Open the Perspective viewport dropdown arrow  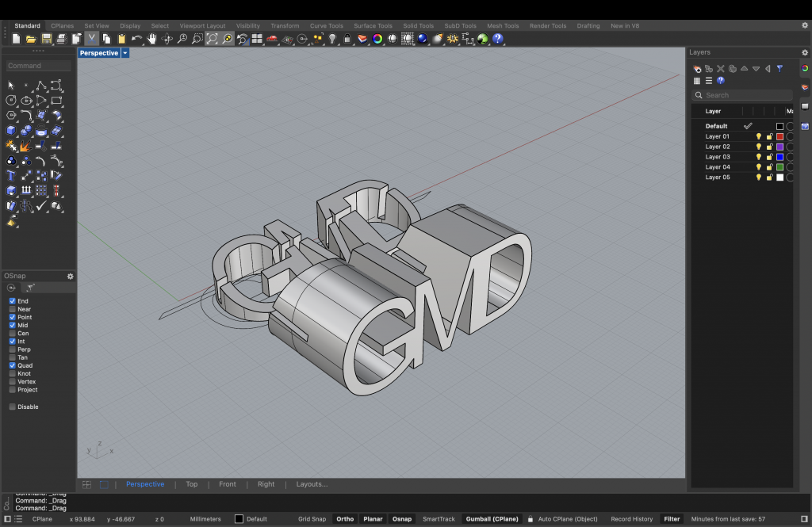[125, 53]
